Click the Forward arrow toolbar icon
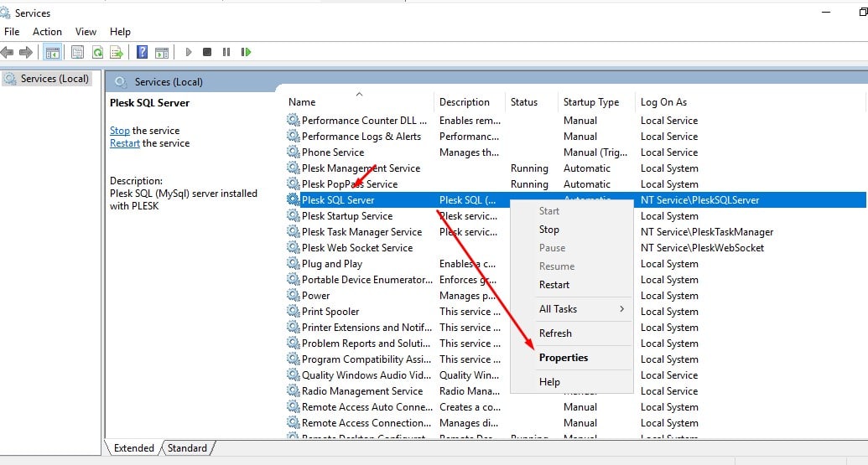Image resolution: width=868 pixels, height=465 pixels. coord(25,52)
